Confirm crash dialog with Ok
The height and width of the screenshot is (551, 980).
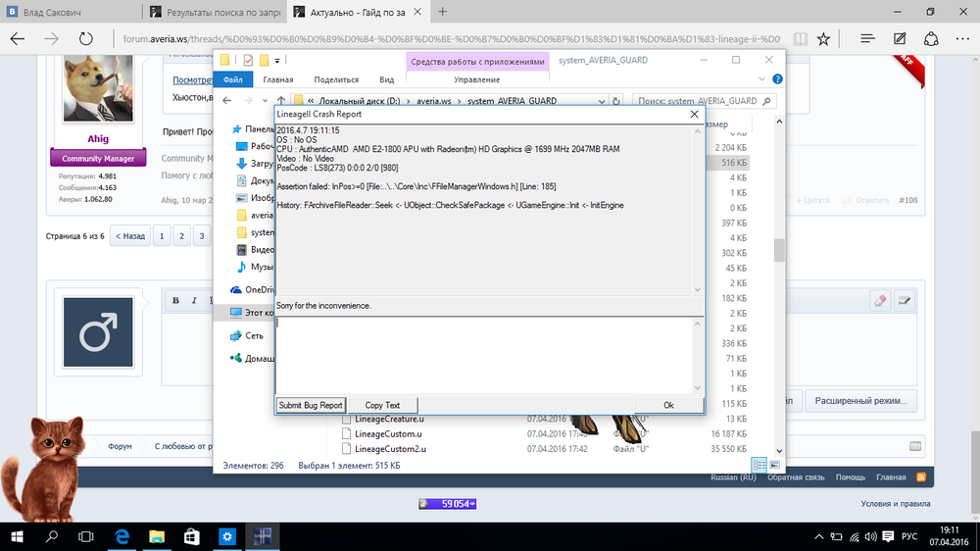[668, 405]
